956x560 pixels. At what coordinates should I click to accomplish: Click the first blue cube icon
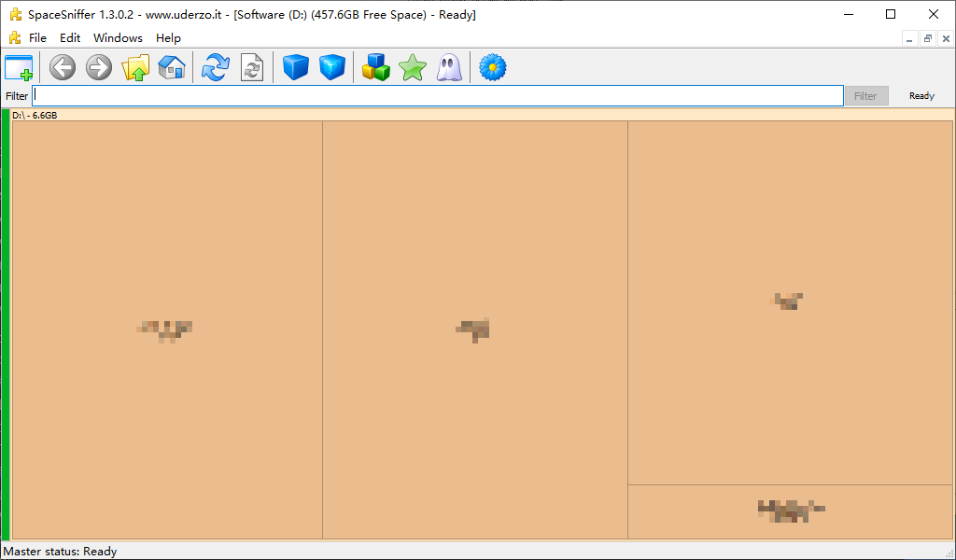(296, 67)
